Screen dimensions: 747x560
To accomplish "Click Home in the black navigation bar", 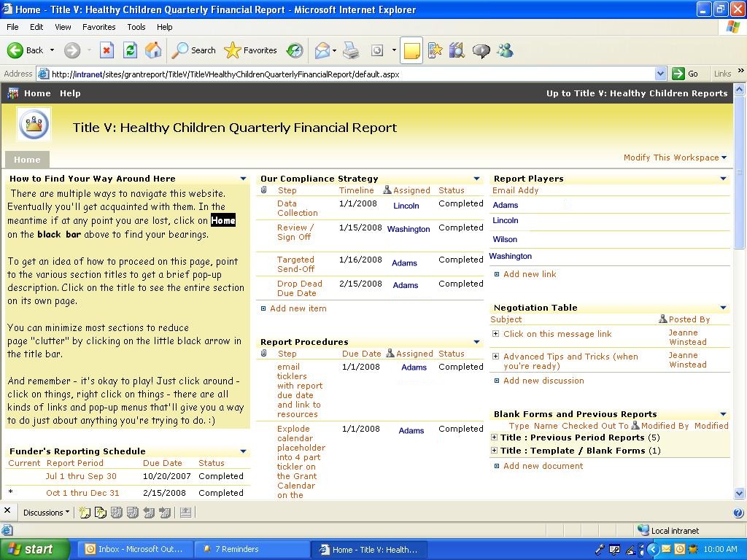I will [37, 93].
